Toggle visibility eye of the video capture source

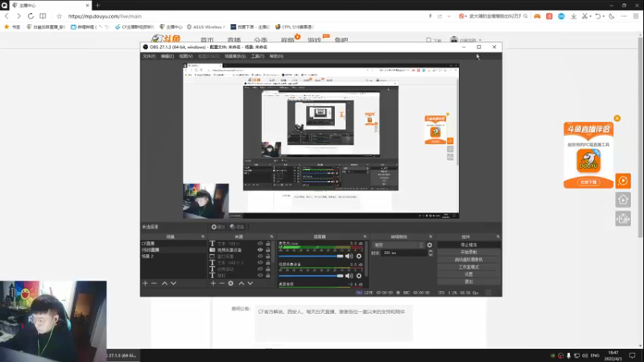tap(260, 249)
